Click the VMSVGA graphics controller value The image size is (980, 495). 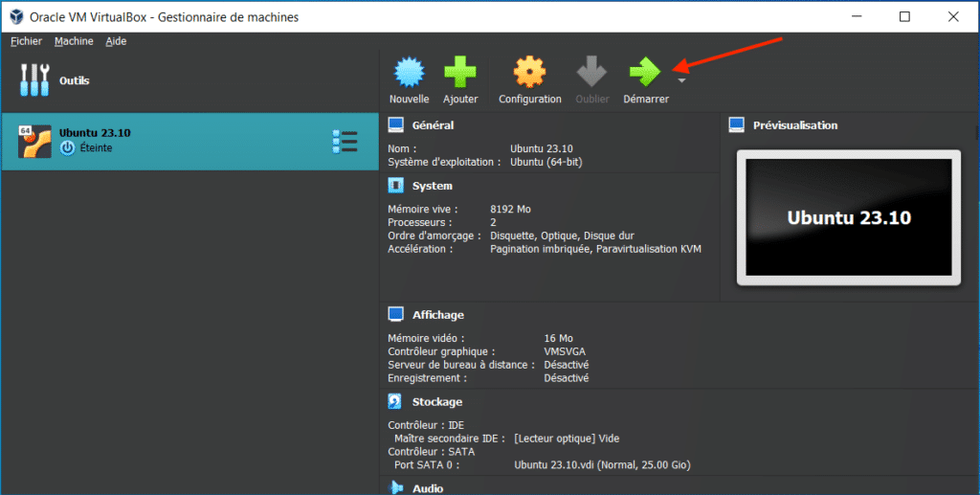(x=565, y=352)
